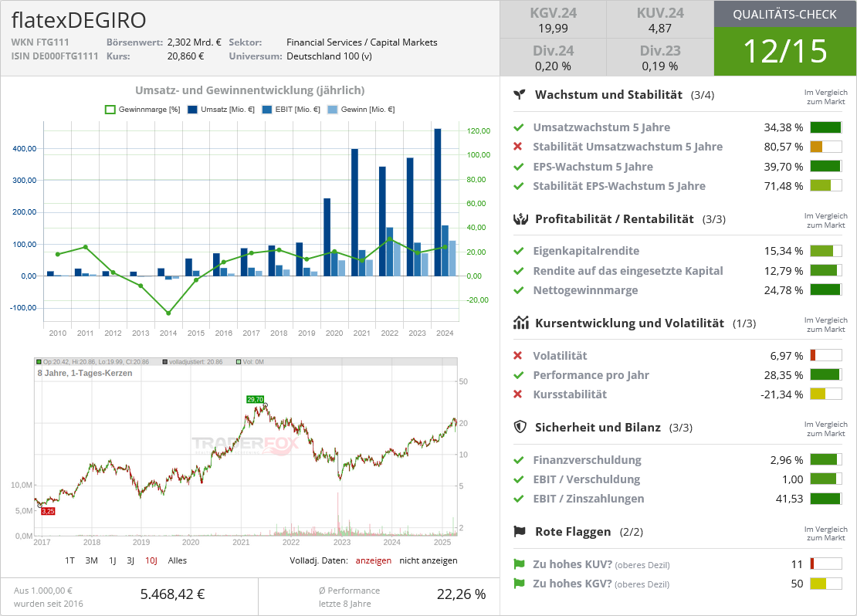Click the green flag beside Zu hohes KUV?

(519, 564)
